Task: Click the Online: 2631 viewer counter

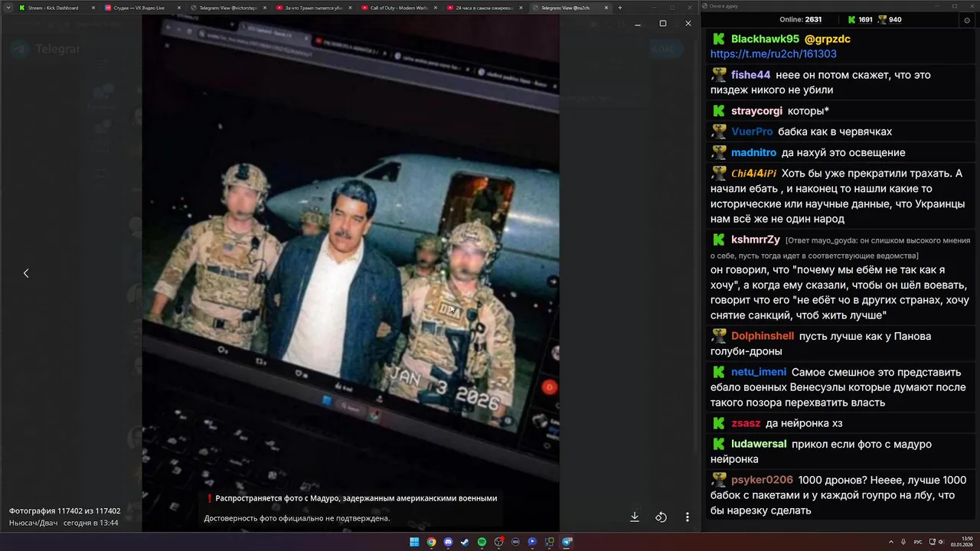Action: tap(801, 20)
